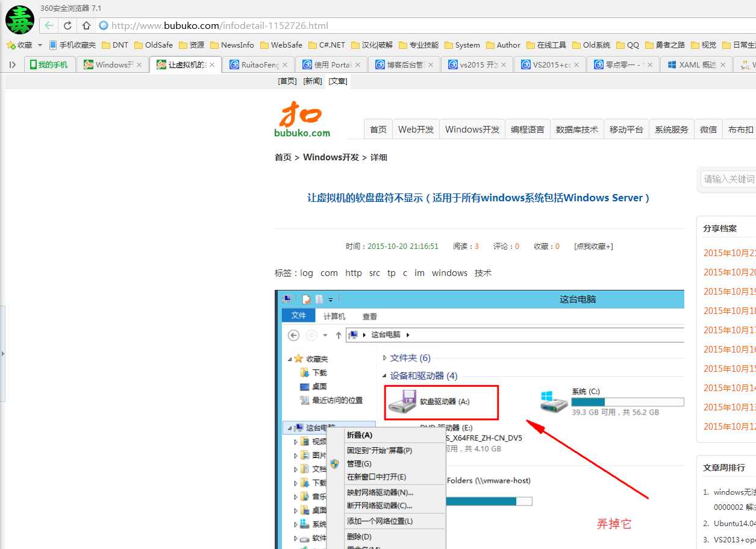The width and height of the screenshot is (756, 549).
Task: Toggle the sidebar icon left of tabs
Action: (x=12, y=64)
